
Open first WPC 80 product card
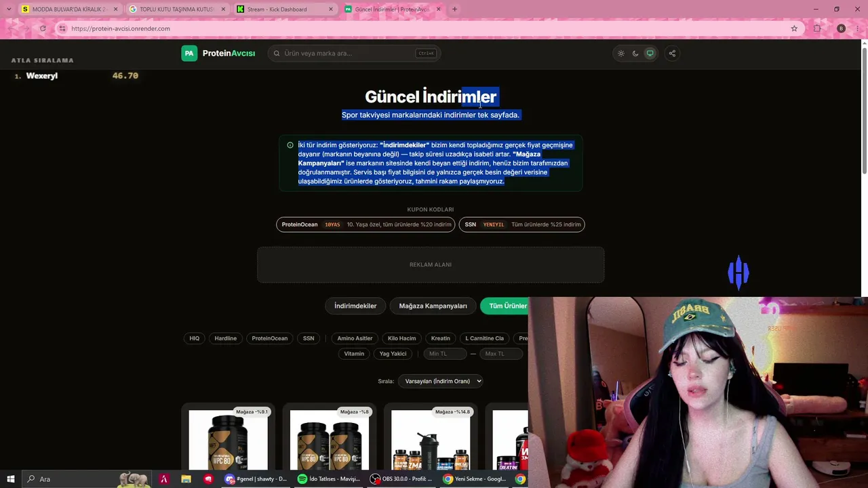click(228, 438)
